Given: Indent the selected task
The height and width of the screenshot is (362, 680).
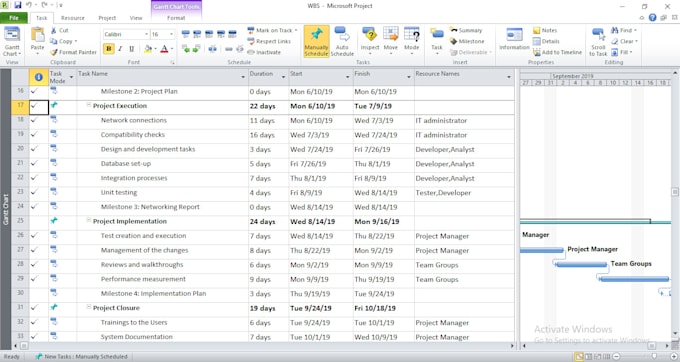Looking at the screenshot, I should [196, 49].
